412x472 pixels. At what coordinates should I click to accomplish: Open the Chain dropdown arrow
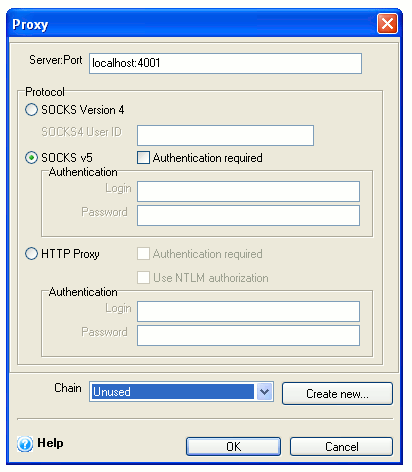click(x=265, y=392)
